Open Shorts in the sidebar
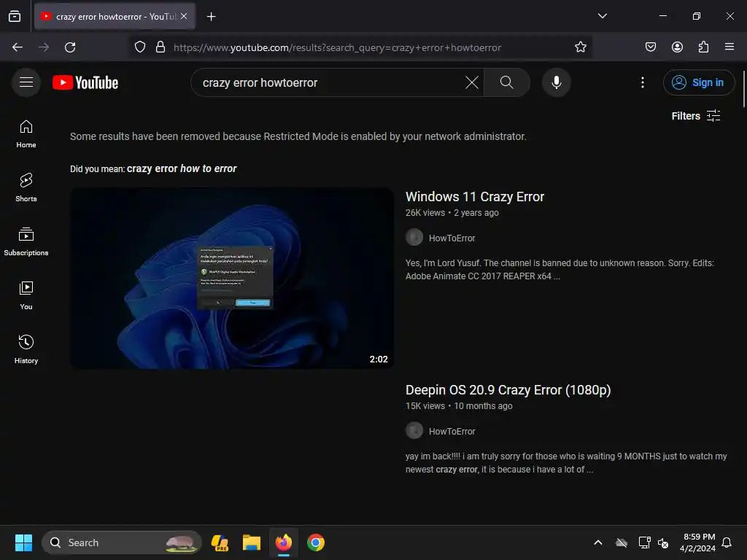The height and width of the screenshot is (560, 747). coord(26,187)
